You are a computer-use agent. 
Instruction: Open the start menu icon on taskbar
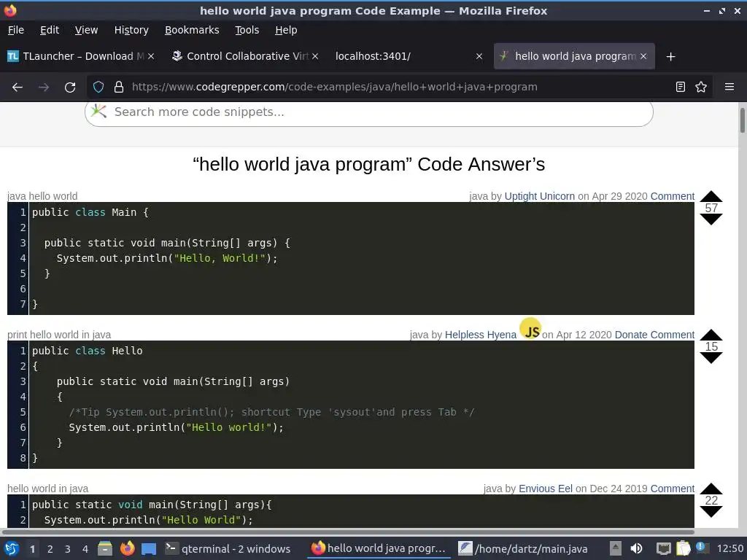(12, 548)
